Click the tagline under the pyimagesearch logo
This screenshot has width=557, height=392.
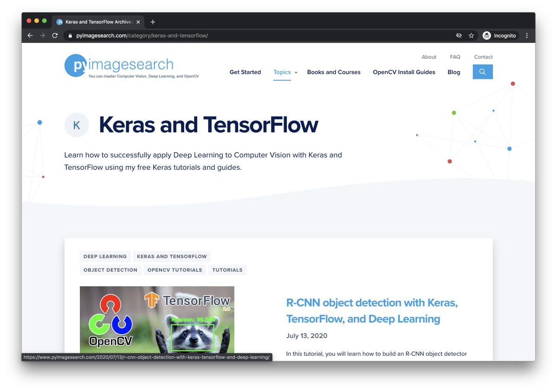(143, 76)
